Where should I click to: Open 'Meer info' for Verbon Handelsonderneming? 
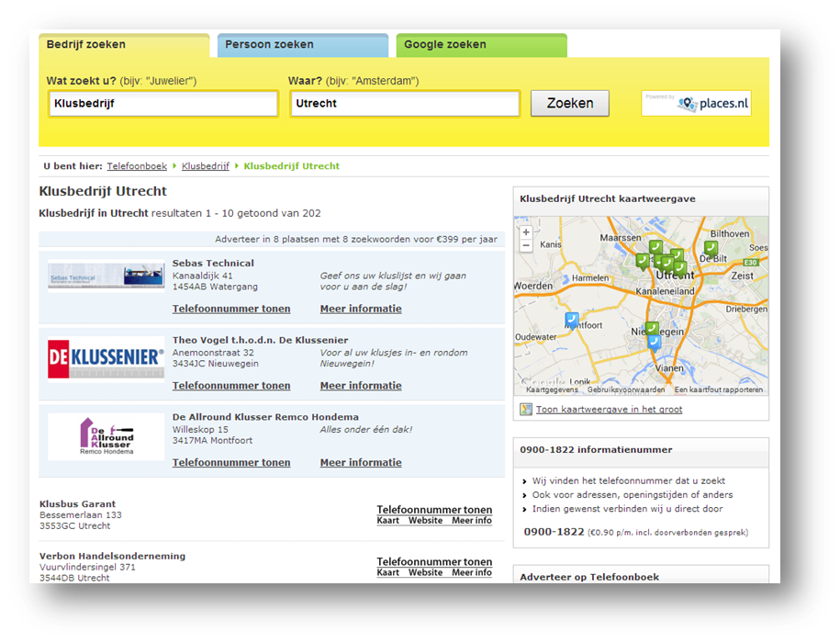tap(472, 572)
